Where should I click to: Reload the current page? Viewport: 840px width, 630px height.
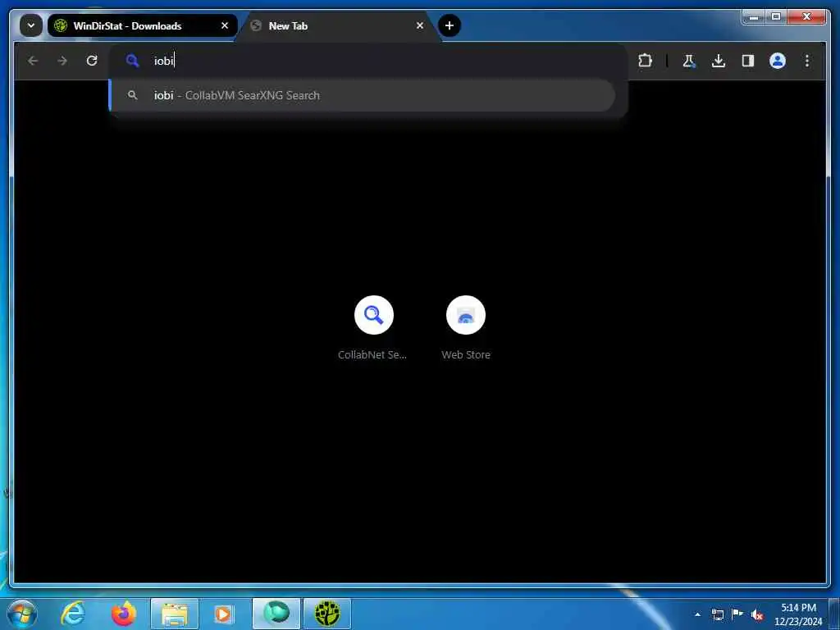[92, 61]
